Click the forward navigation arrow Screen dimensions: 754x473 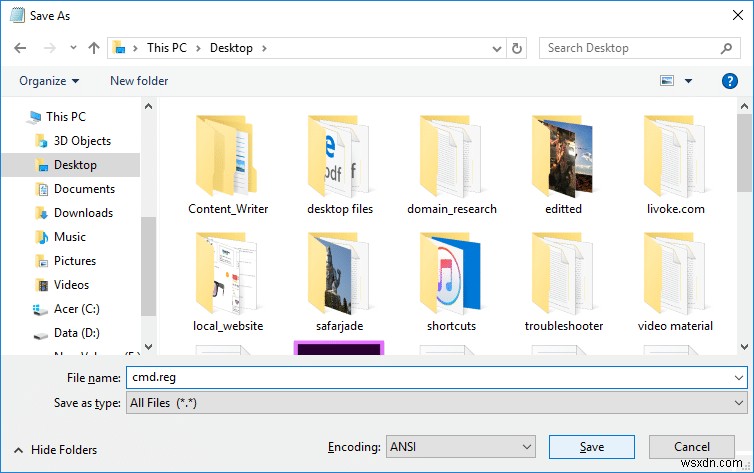(50, 48)
